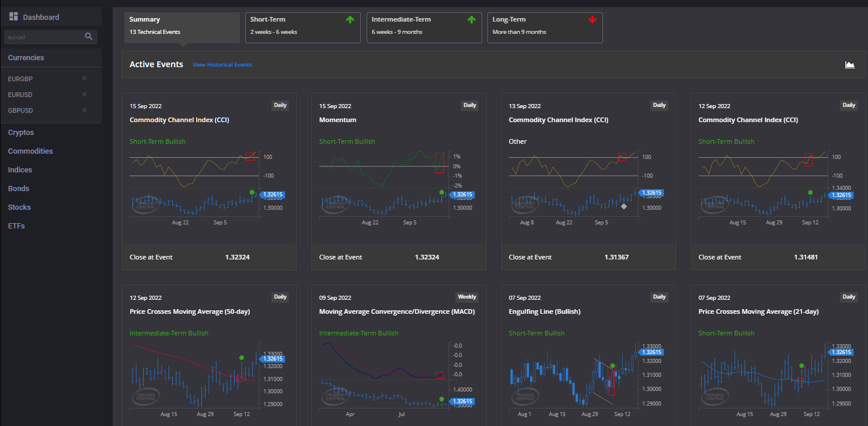Viewport: 868px width, 426px height.
Task: Select Commodities in the sidebar
Action: (30, 151)
